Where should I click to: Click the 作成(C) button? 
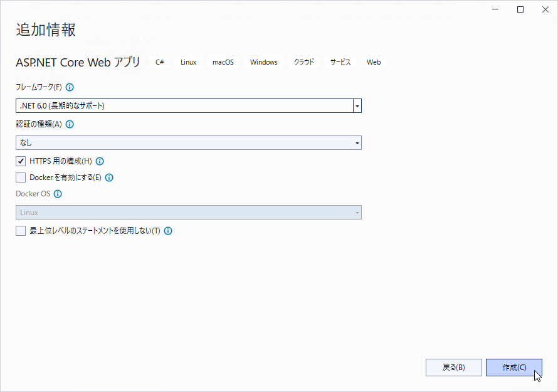point(514,368)
